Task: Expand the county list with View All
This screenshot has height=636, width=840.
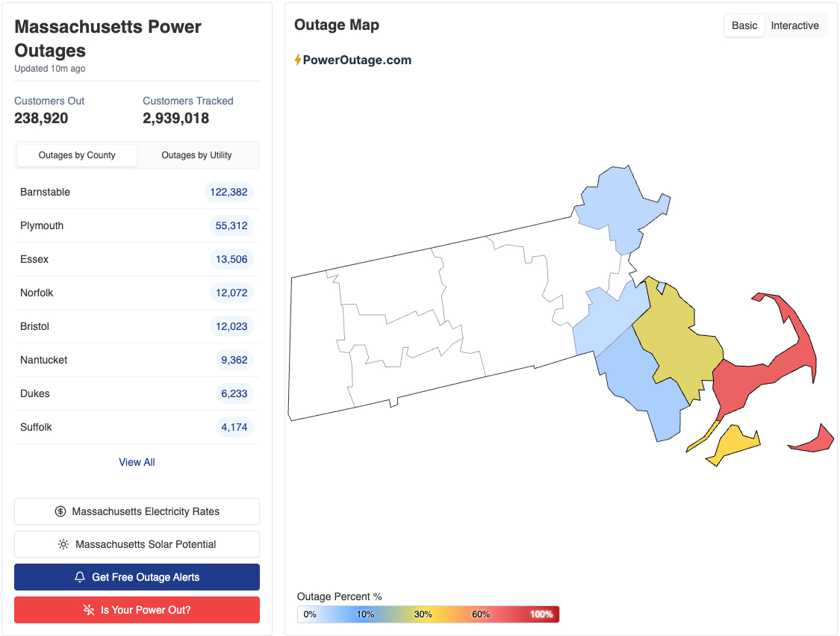Action: 137,462
